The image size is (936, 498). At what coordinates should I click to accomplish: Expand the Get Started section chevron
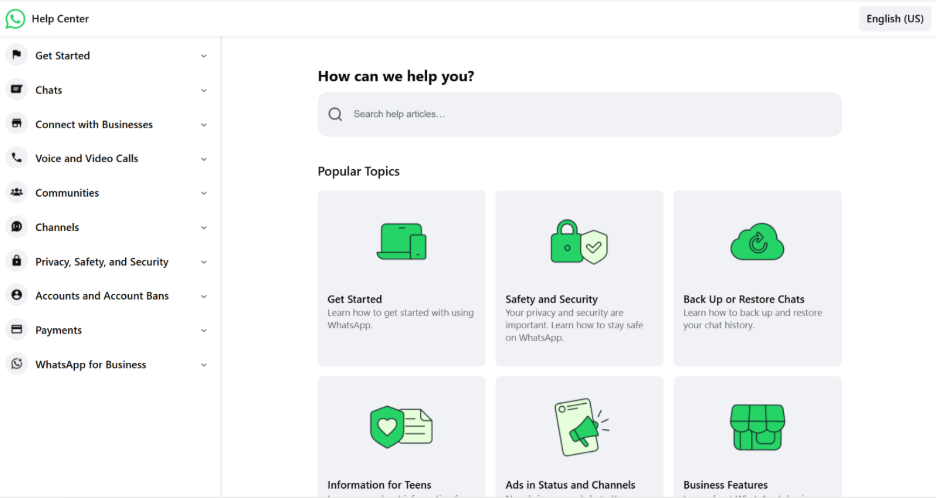[204, 56]
